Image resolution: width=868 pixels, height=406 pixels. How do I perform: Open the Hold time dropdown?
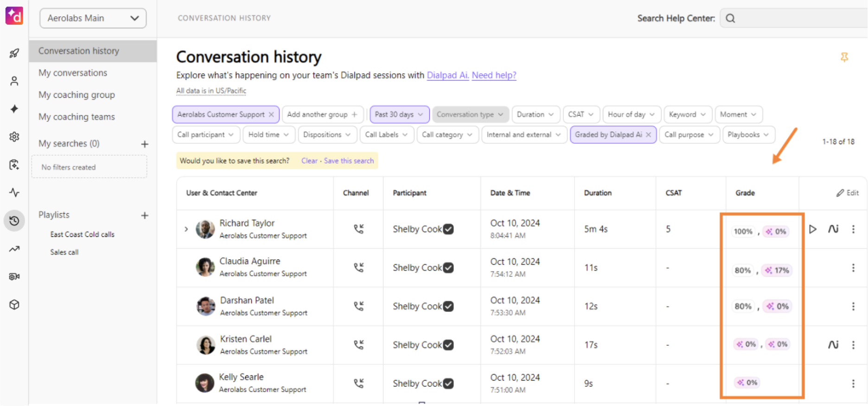point(268,135)
